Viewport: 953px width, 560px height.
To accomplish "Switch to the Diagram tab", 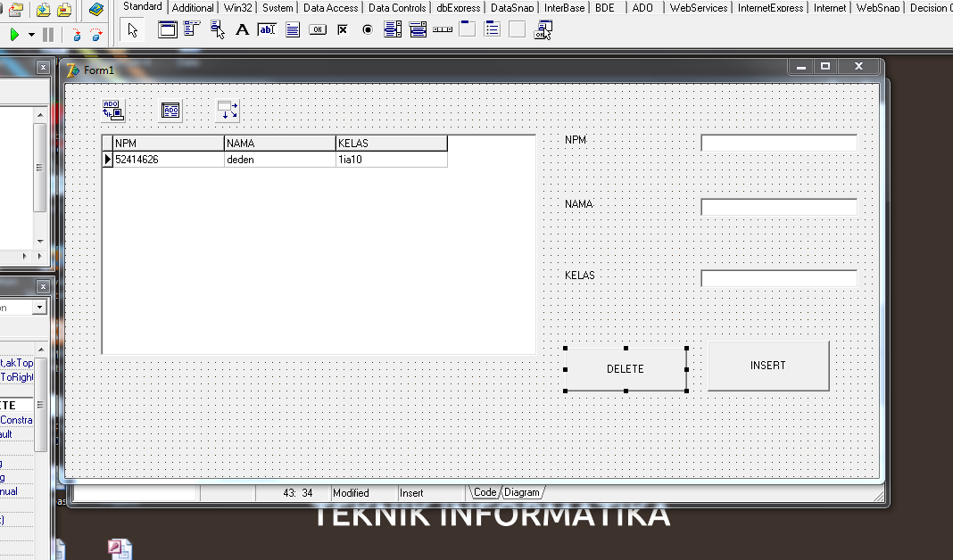I will click(x=522, y=491).
